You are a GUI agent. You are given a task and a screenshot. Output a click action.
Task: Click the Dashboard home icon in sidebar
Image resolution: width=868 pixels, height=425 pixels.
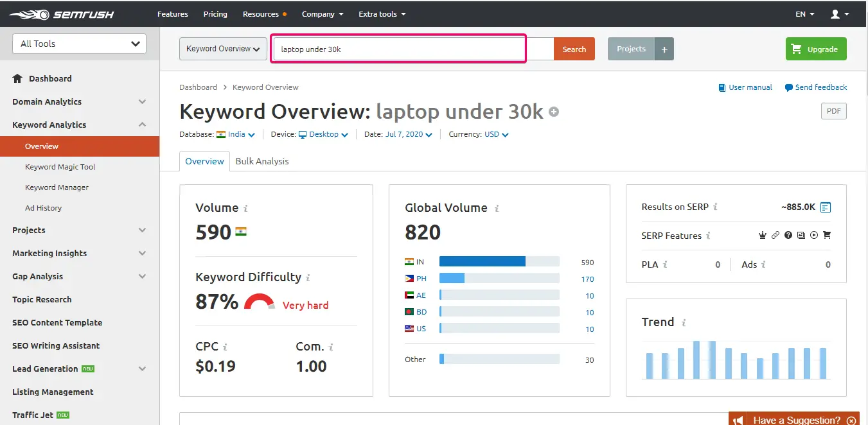tap(17, 78)
